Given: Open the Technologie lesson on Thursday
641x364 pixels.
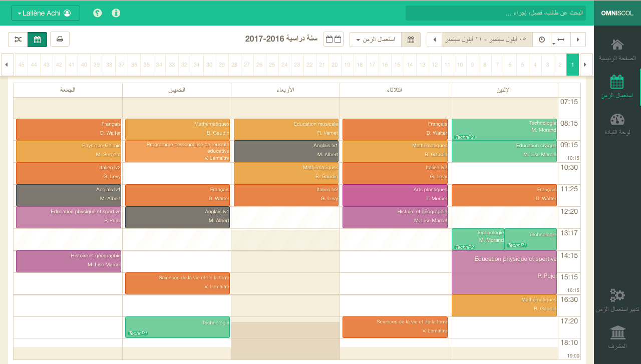Looking at the screenshot, I should coord(178,327).
